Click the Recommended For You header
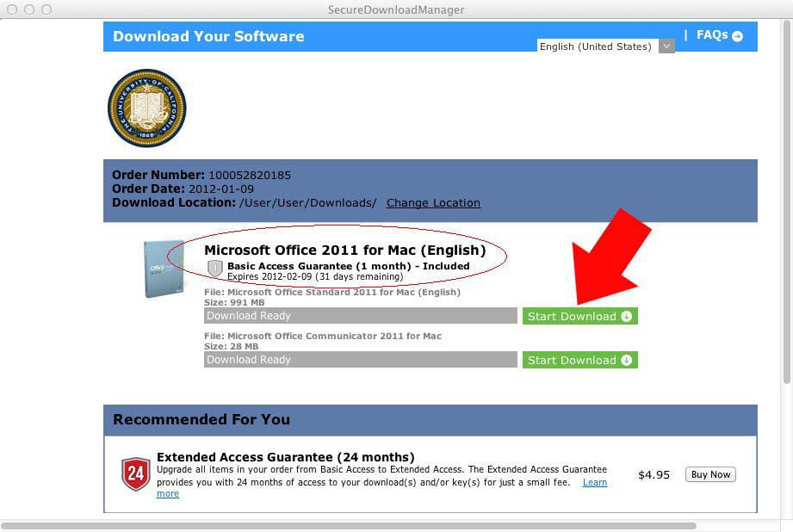Image resolution: width=793 pixels, height=532 pixels. coord(201,419)
